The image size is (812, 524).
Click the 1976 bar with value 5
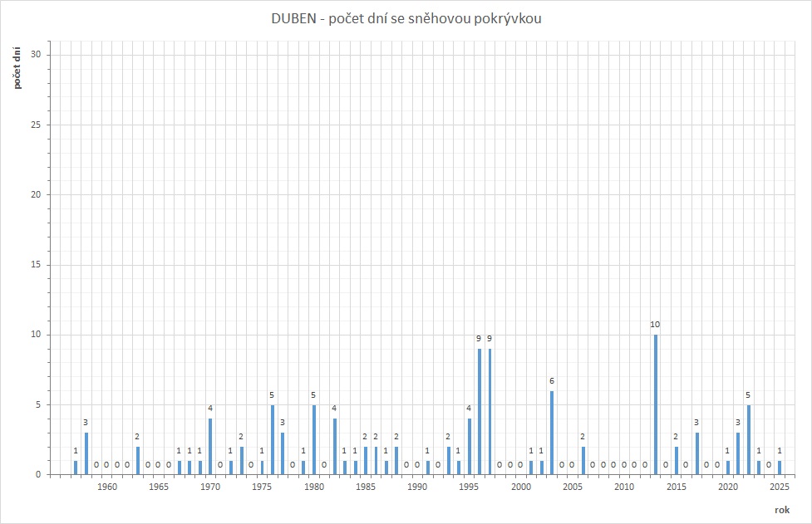(x=273, y=439)
